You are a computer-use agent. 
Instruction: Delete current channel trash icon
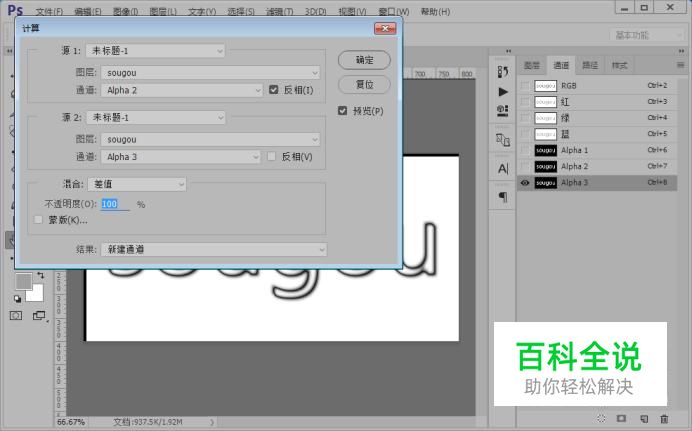[x=664, y=418]
